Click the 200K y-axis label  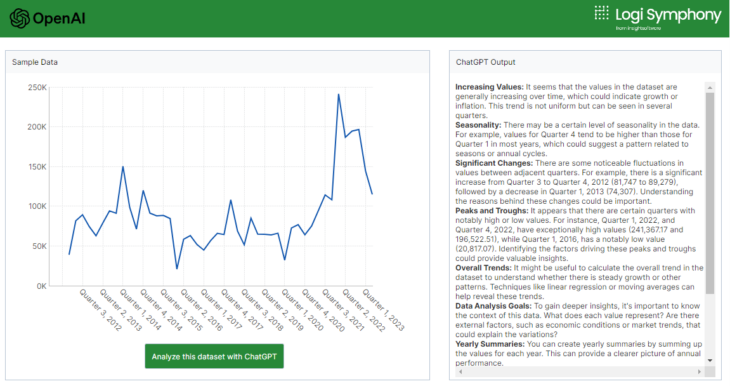click(37, 127)
